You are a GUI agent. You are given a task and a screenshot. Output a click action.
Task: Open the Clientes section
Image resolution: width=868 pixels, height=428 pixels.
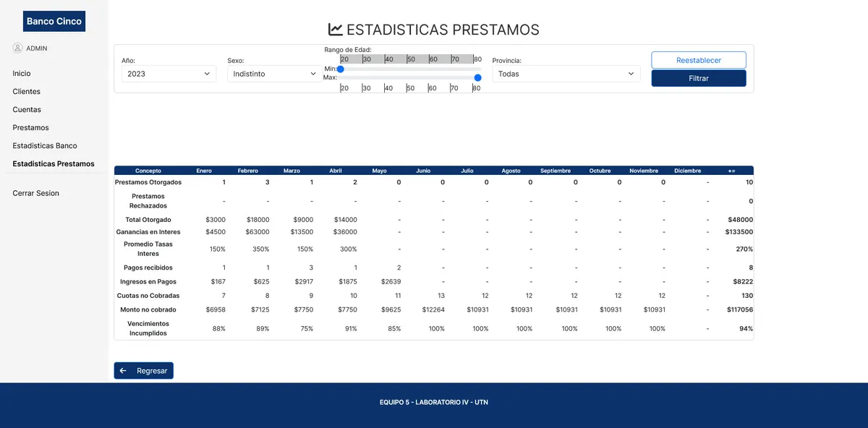point(26,91)
